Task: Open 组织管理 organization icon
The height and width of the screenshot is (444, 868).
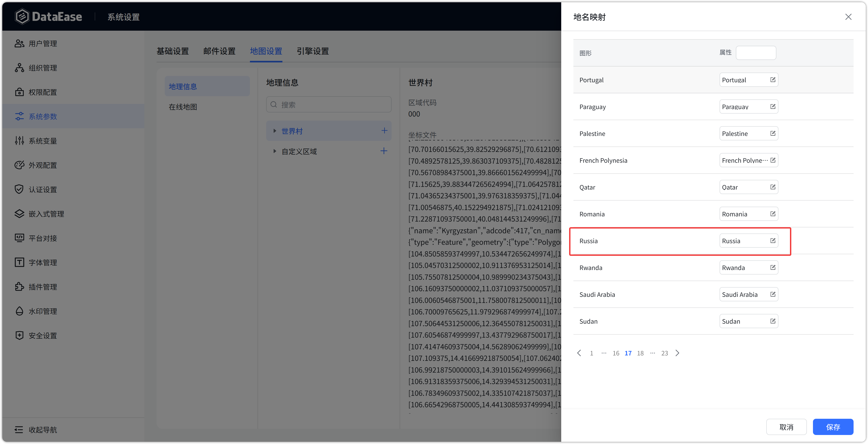Action: click(19, 68)
